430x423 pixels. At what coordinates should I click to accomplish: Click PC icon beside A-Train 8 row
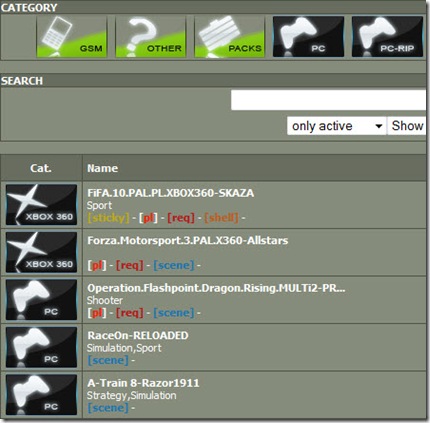click(x=41, y=395)
